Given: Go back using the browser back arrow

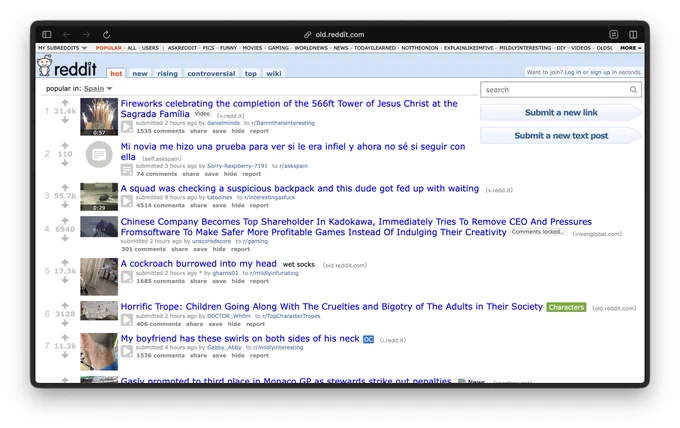Looking at the screenshot, I should click(x=66, y=34).
